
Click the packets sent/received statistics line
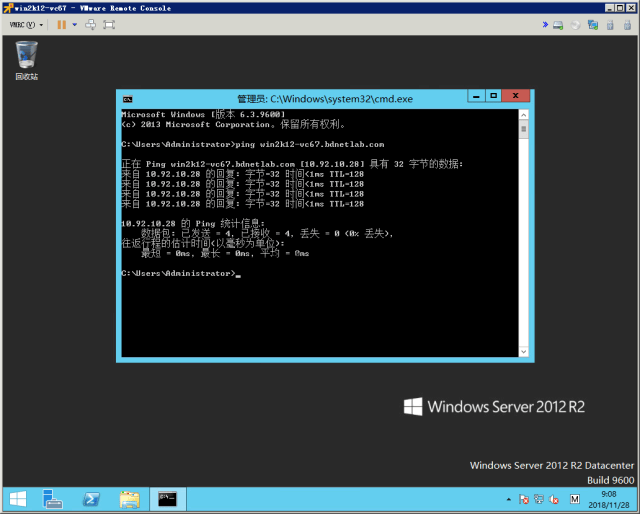[267, 234]
